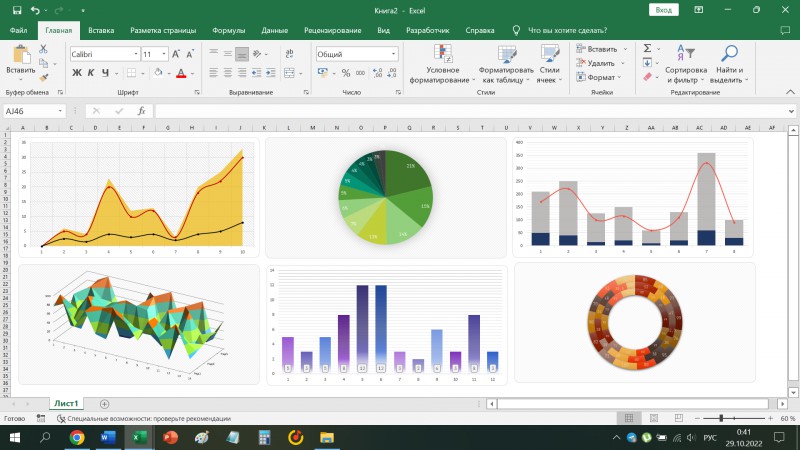Toggle top vertical alignment
Viewport: 800px width, 450px height.
click(x=213, y=54)
